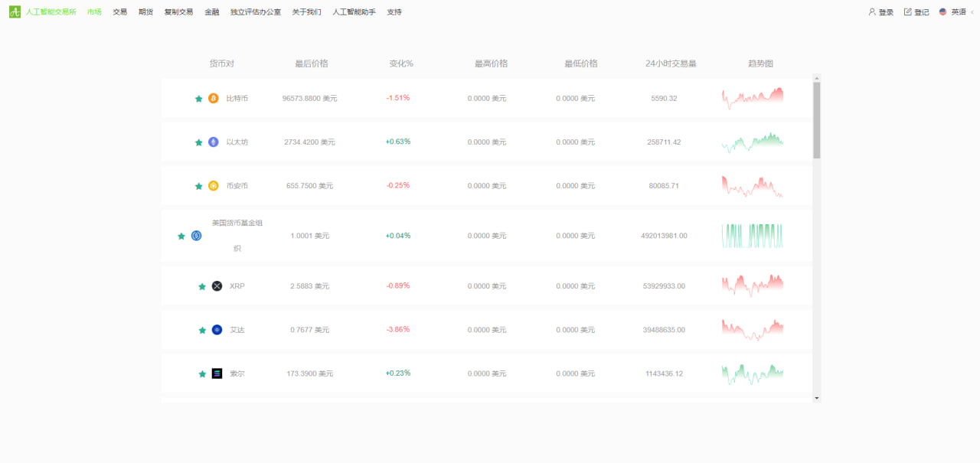Click the 登记 link

coord(922,12)
